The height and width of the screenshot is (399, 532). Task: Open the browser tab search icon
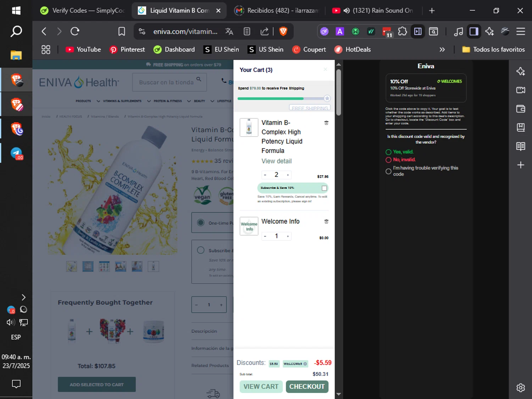coord(433,32)
